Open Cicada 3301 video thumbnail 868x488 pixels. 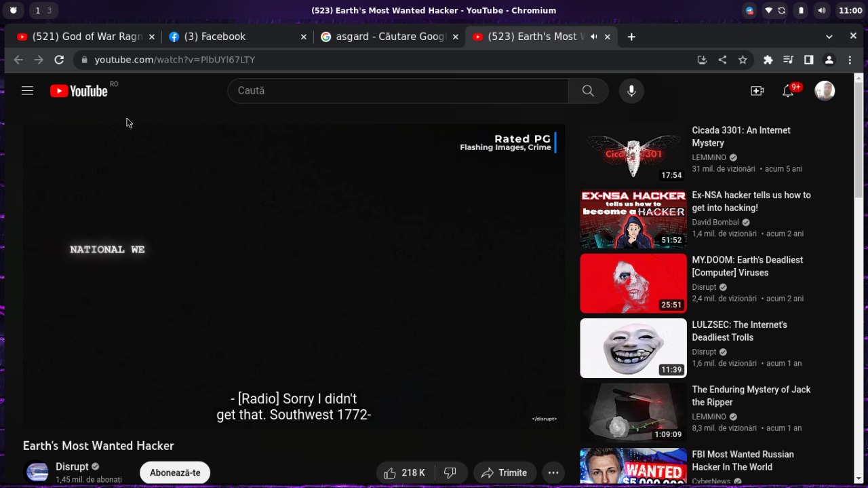pyautogui.click(x=633, y=153)
